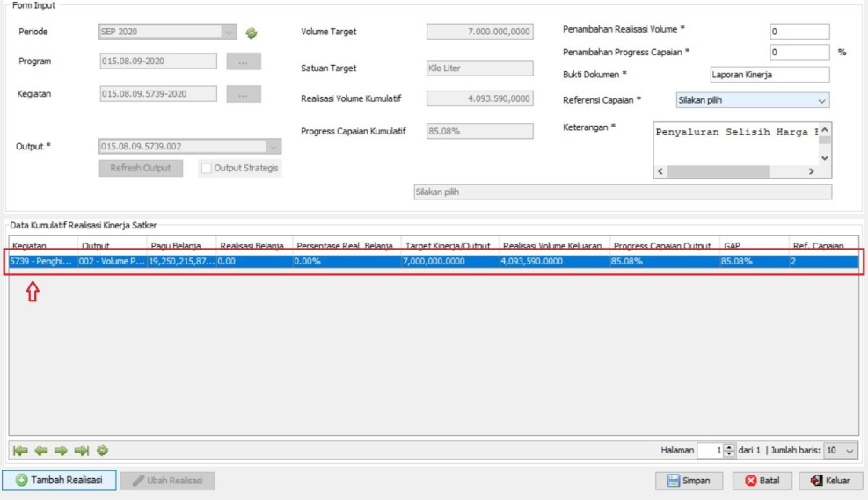868x500 pixels.
Task: Jump to last page of table
Action: 82,450
